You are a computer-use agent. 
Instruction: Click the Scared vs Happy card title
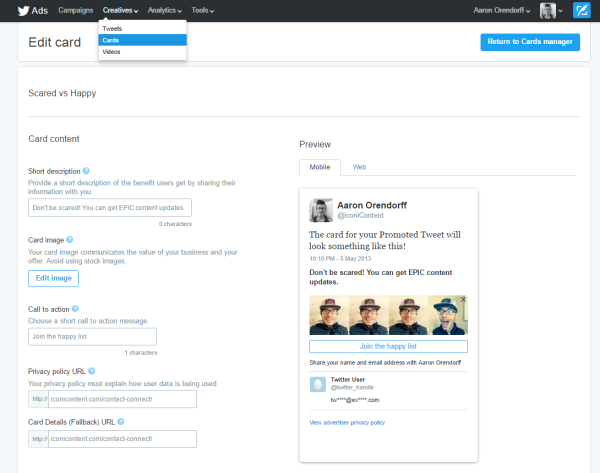coord(62,93)
